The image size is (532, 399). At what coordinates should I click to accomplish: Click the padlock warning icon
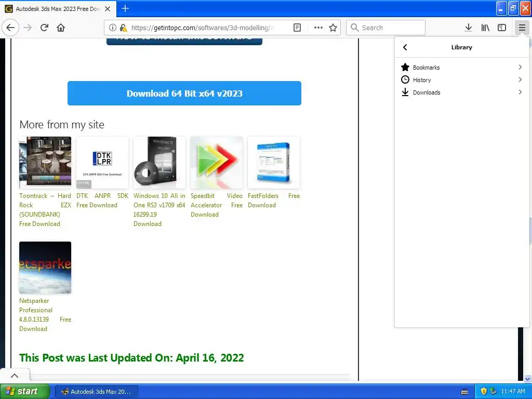(124, 28)
